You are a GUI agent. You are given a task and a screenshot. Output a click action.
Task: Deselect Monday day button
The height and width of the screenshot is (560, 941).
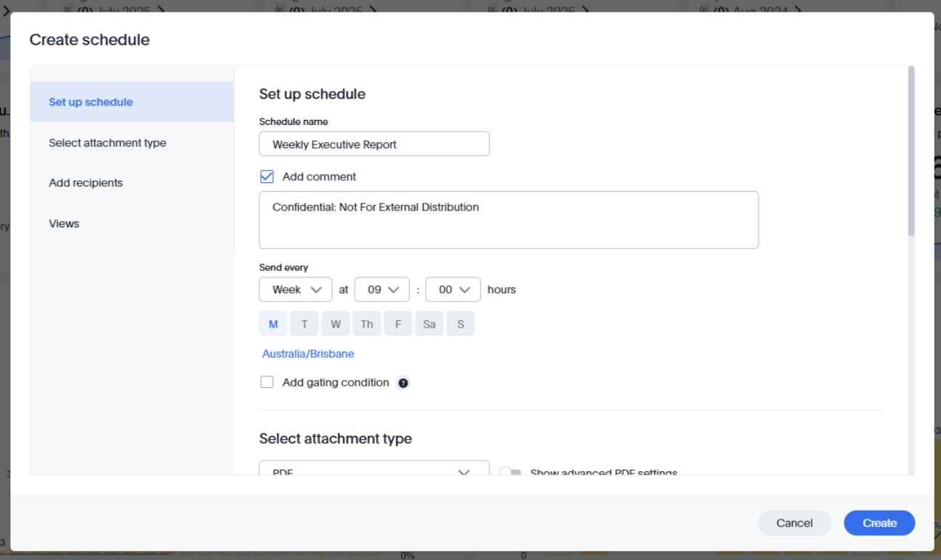tap(273, 324)
